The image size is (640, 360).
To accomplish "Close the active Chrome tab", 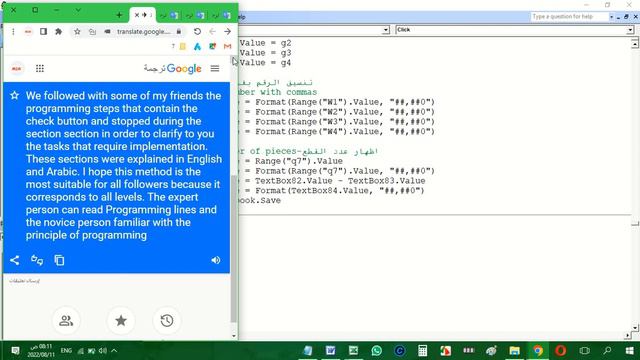I will tap(137, 15).
